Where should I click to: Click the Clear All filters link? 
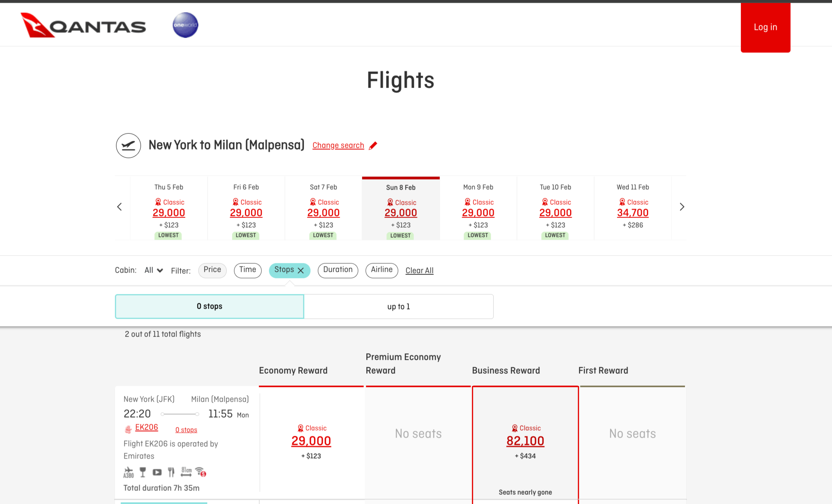pyautogui.click(x=419, y=271)
